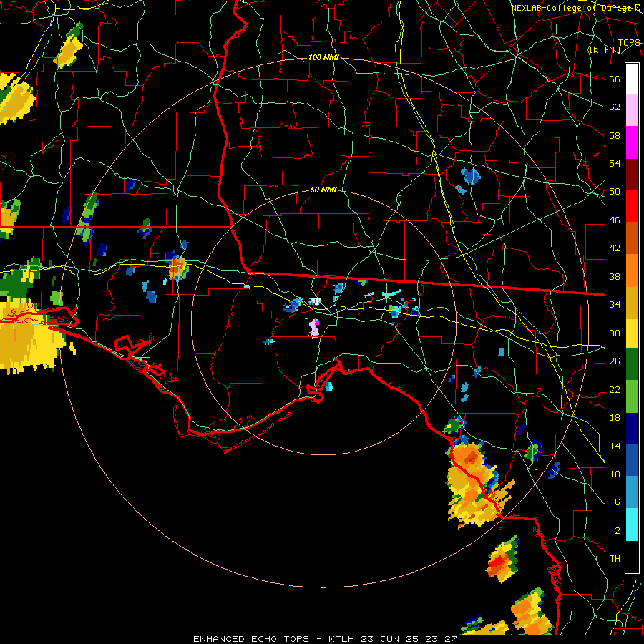Click the legend value 22

pyautogui.click(x=615, y=389)
